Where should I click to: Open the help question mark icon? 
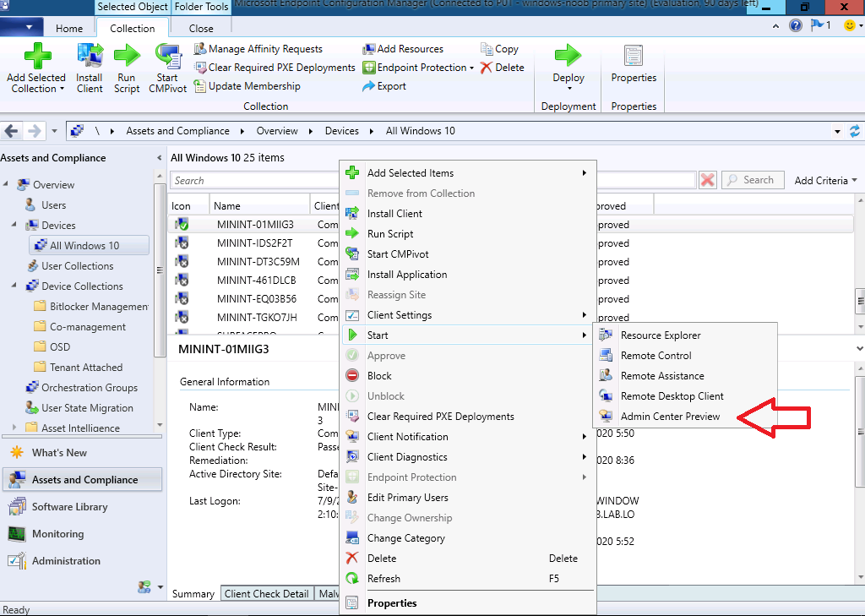point(796,25)
